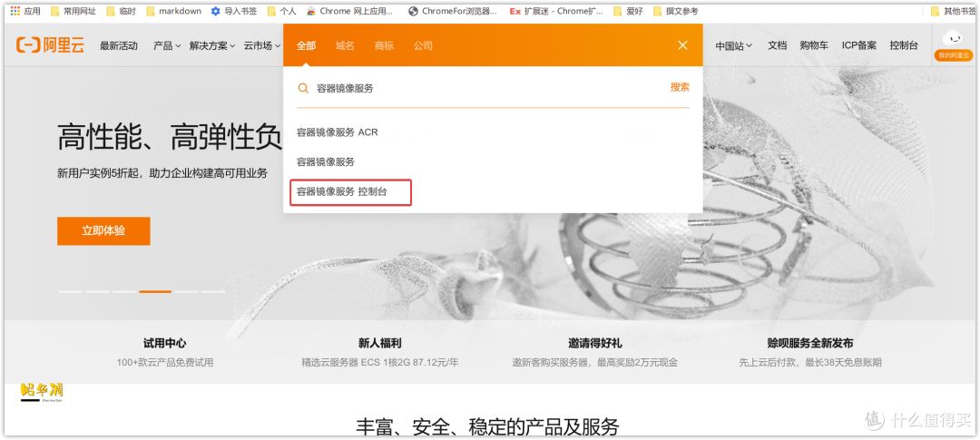Open 我的阿里云 avatar icon

pyautogui.click(x=954, y=44)
